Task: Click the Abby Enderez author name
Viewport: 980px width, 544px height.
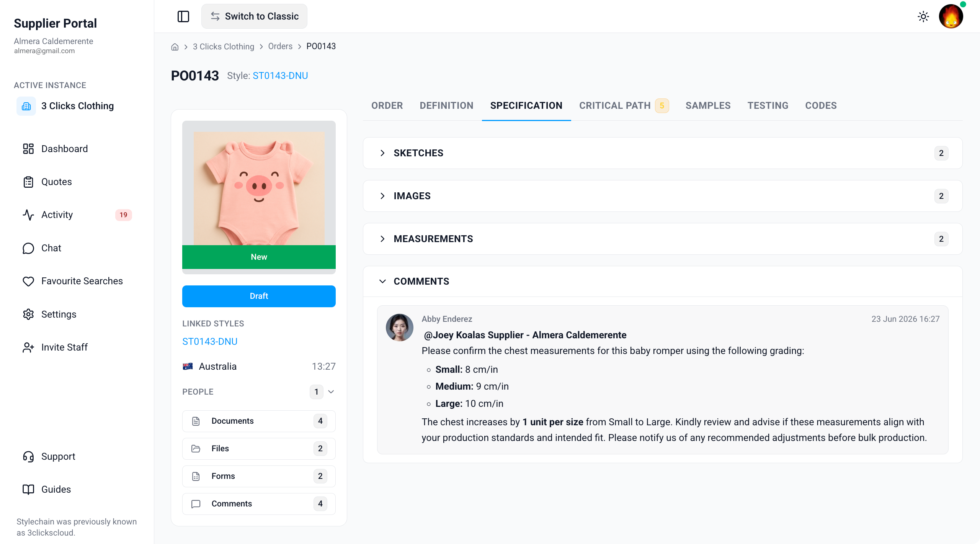Action: tap(447, 319)
